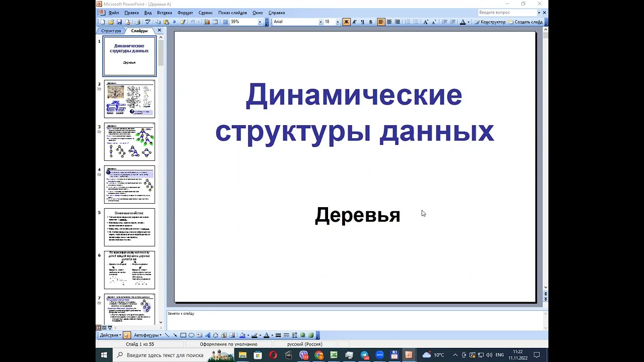The height and width of the screenshot is (362, 644).
Task: Select the Oval drawing tool
Action: point(191,335)
